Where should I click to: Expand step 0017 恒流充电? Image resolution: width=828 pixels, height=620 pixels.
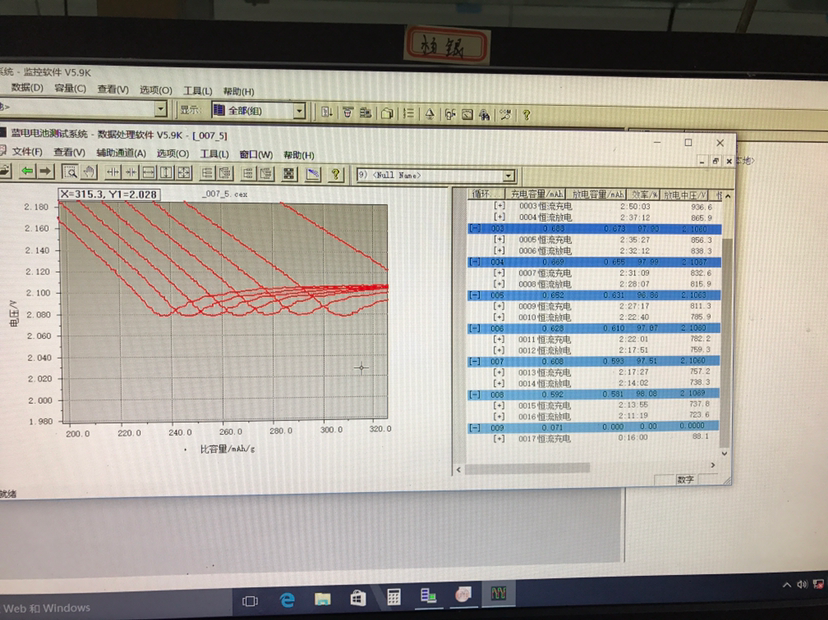[499, 438]
